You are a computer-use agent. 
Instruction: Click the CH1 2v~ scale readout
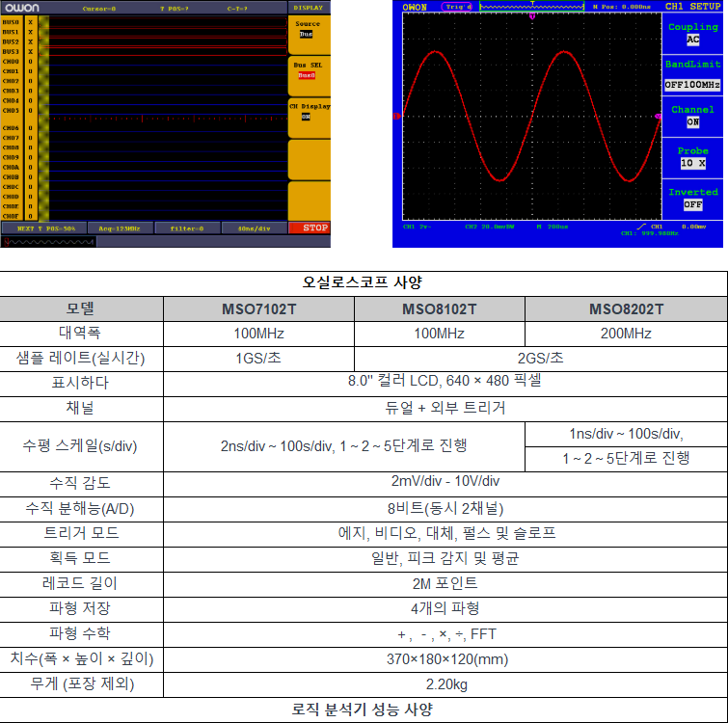(x=417, y=227)
